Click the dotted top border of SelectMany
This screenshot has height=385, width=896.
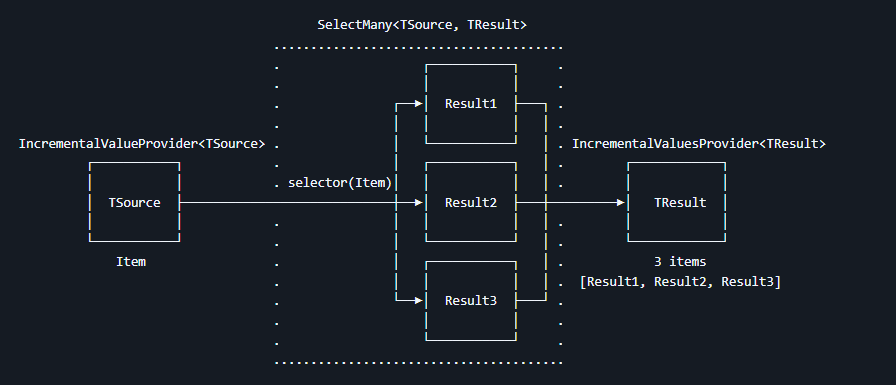[x=418, y=48]
